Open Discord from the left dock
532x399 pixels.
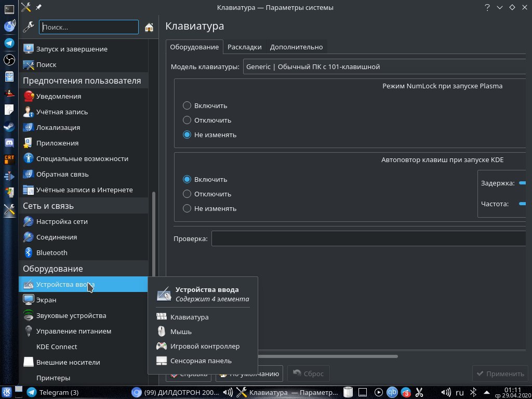point(9,143)
